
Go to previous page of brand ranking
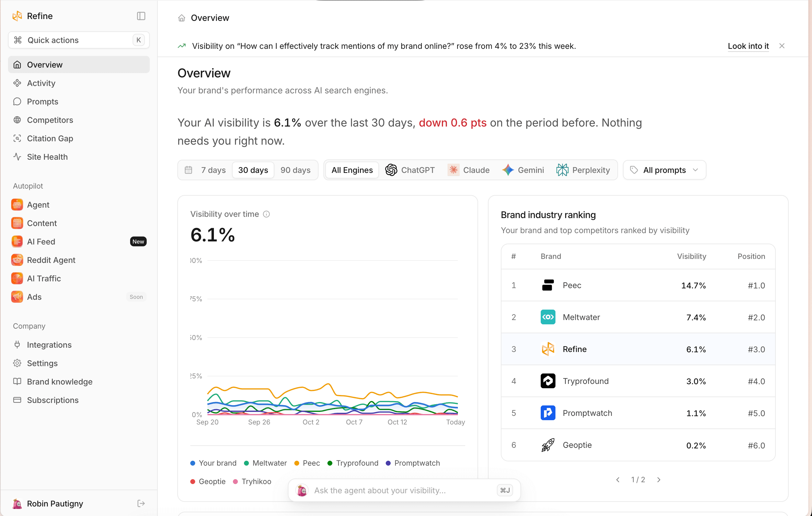(x=618, y=479)
